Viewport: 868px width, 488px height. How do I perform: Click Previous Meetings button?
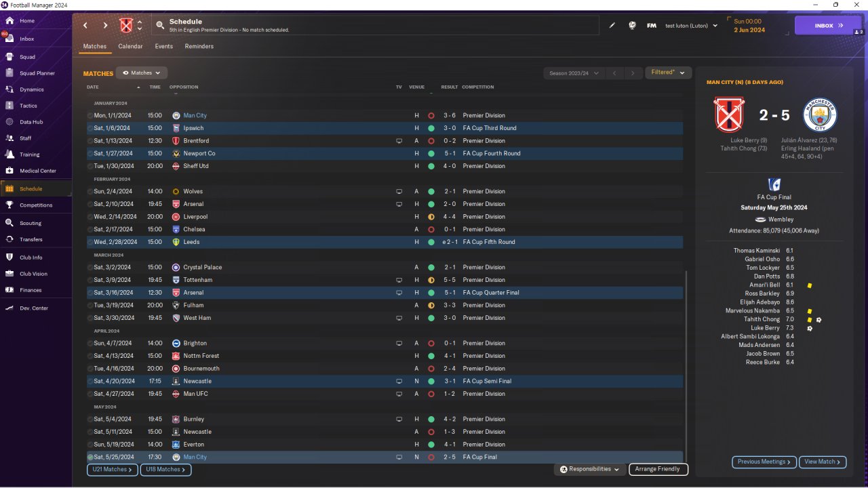764,462
